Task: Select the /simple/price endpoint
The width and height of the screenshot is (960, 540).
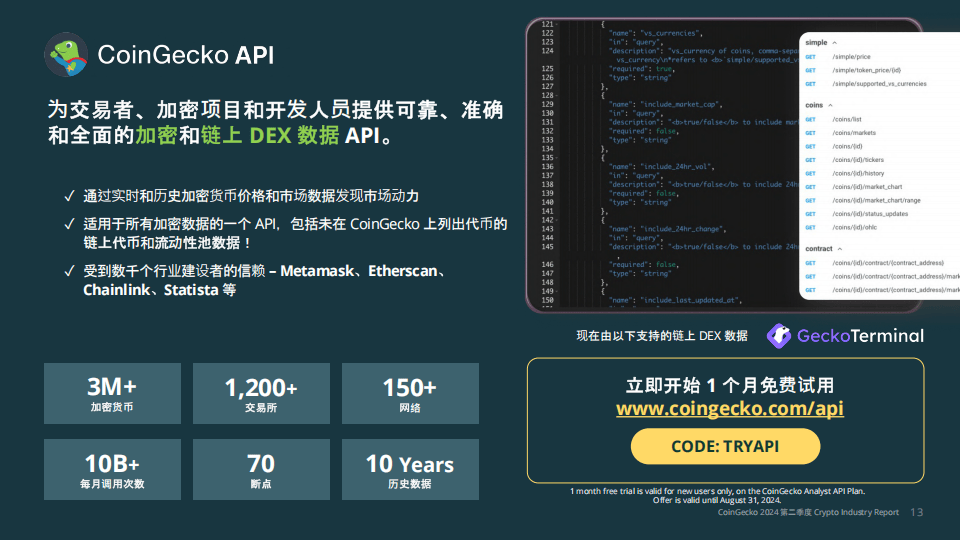Action: coord(851,57)
